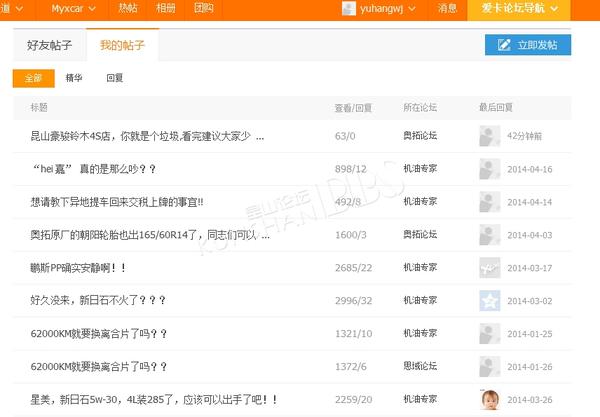Open the Myxcar dropdown menu
The width and height of the screenshot is (600, 417).
[73, 8]
